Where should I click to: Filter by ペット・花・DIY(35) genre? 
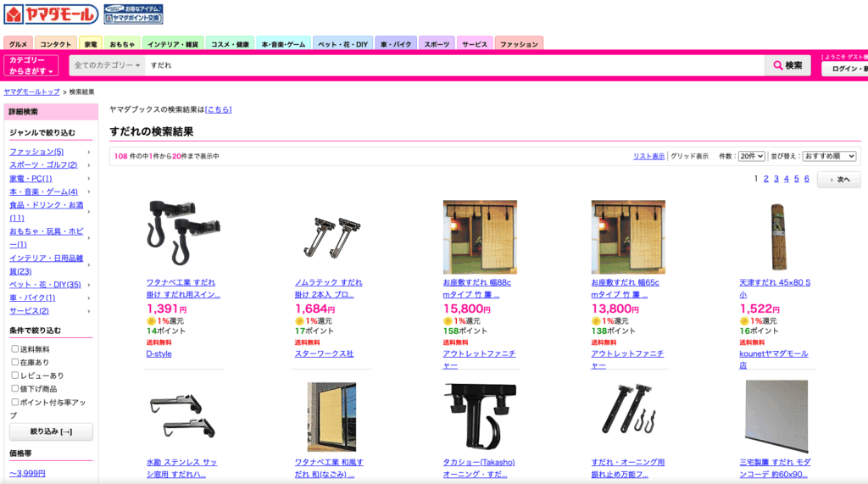coord(45,285)
